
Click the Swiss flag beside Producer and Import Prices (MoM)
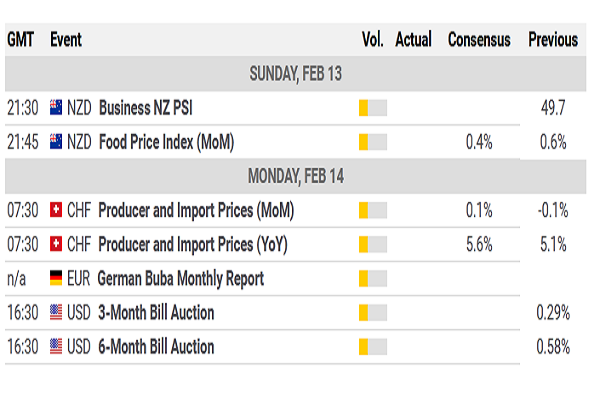(55, 211)
